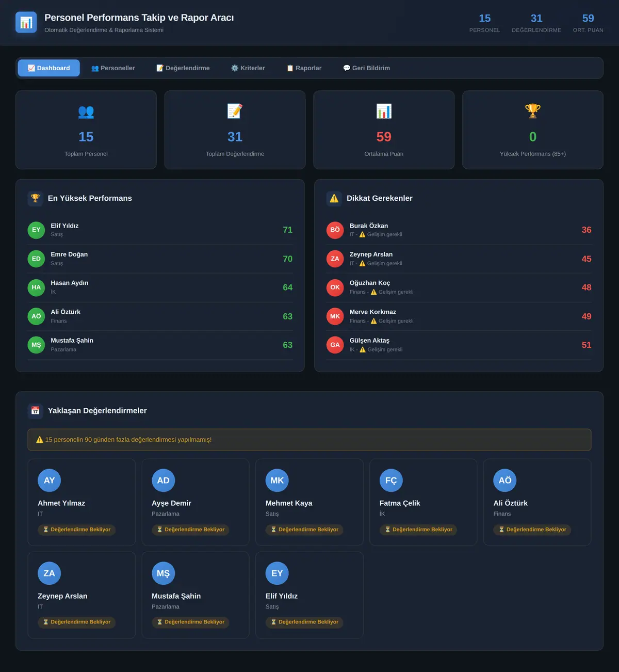Go to the Değerlendirme tab

coord(183,68)
